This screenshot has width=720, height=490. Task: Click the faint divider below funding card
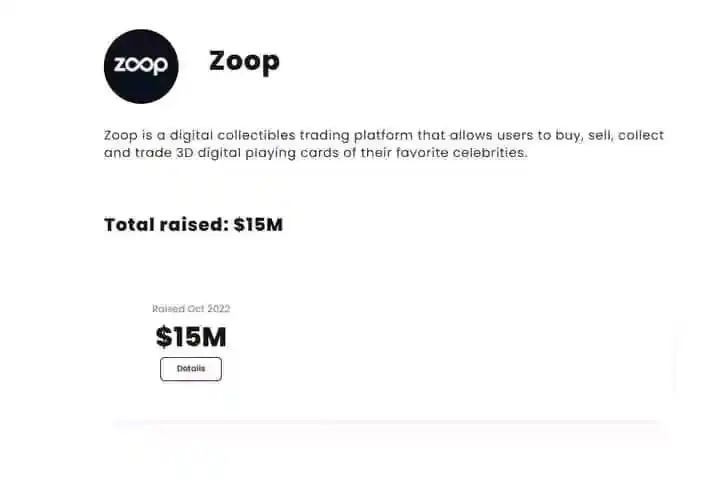(x=386, y=422)
